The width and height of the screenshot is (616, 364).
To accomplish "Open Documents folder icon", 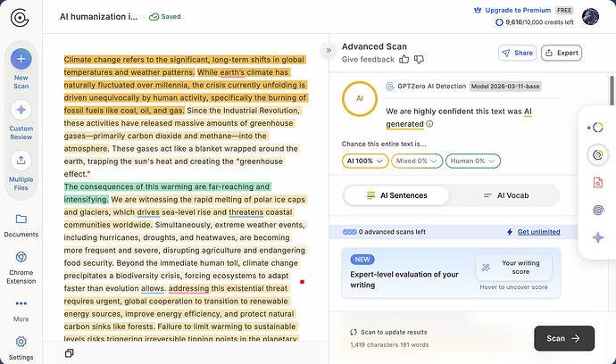I will [21, 219].
